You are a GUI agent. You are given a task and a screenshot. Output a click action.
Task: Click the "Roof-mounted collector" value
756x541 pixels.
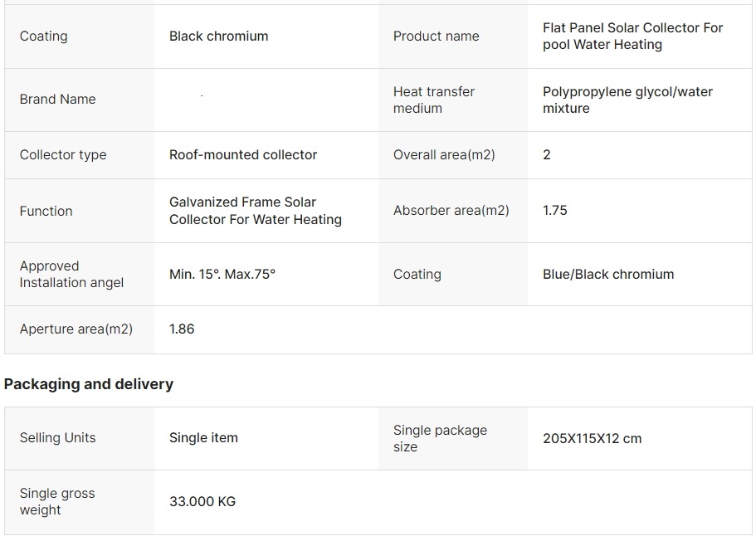tap(243, 155)
